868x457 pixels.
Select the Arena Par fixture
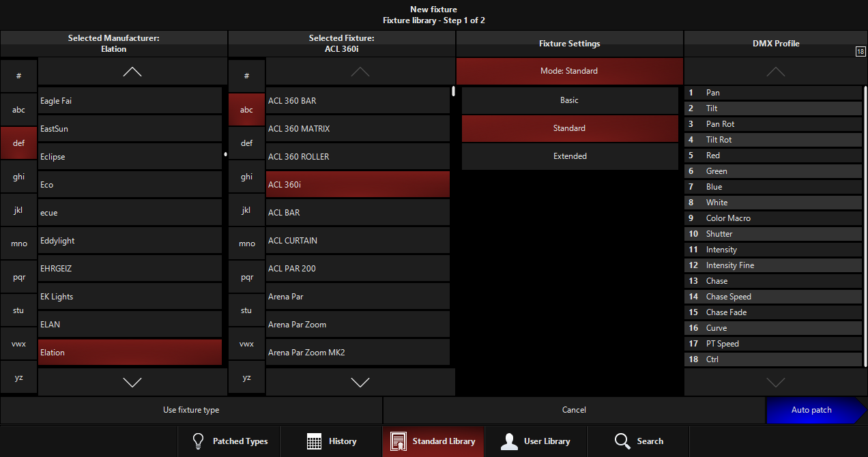(x=358, y=296)
